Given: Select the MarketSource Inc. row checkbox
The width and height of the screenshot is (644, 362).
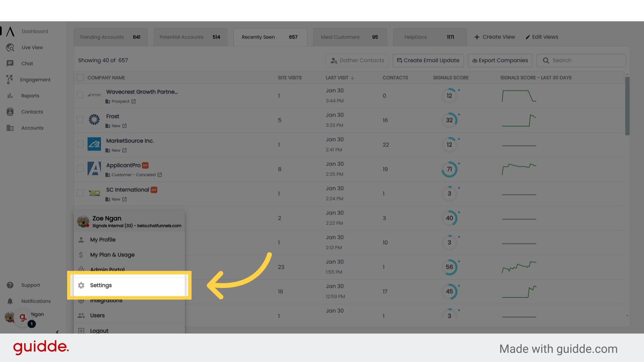Looking at the screenshot, I should 80,144.
